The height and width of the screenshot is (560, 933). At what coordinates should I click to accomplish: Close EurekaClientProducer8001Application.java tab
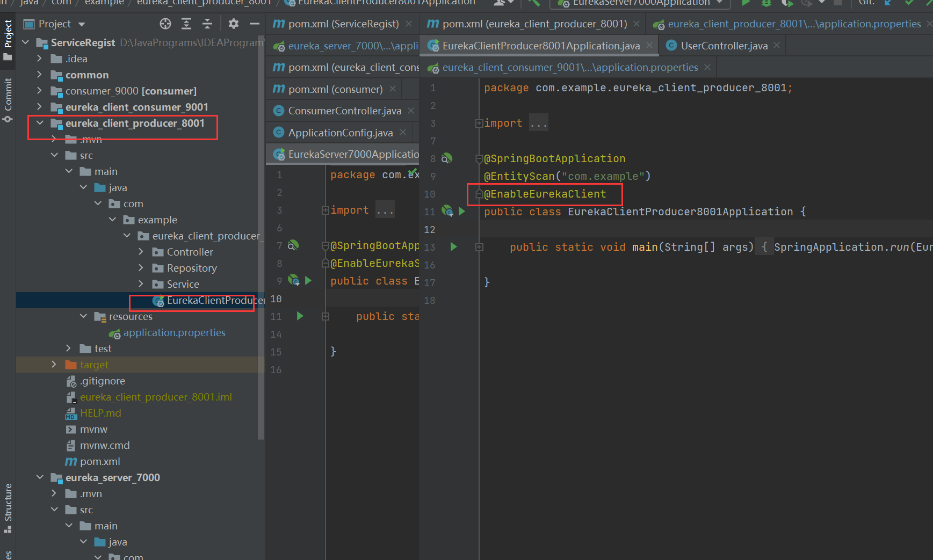pos(649,46)
